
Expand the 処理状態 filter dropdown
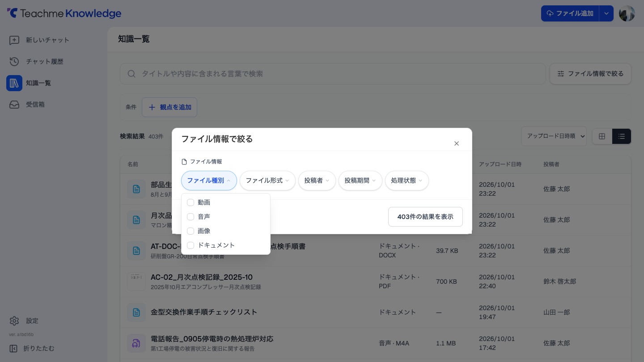[x=407, y=181]
